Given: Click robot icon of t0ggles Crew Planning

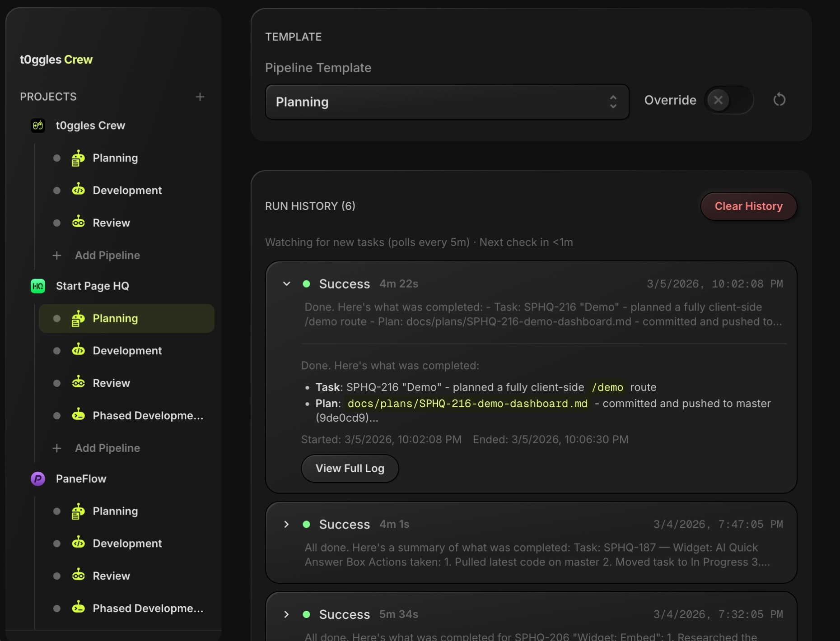Looking at the screenshot, I should pyautogui.click(x=78, y=158).
